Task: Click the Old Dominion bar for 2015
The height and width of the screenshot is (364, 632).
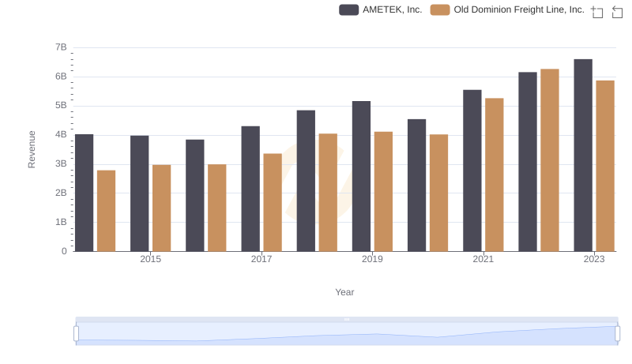Action: [162, 208]
